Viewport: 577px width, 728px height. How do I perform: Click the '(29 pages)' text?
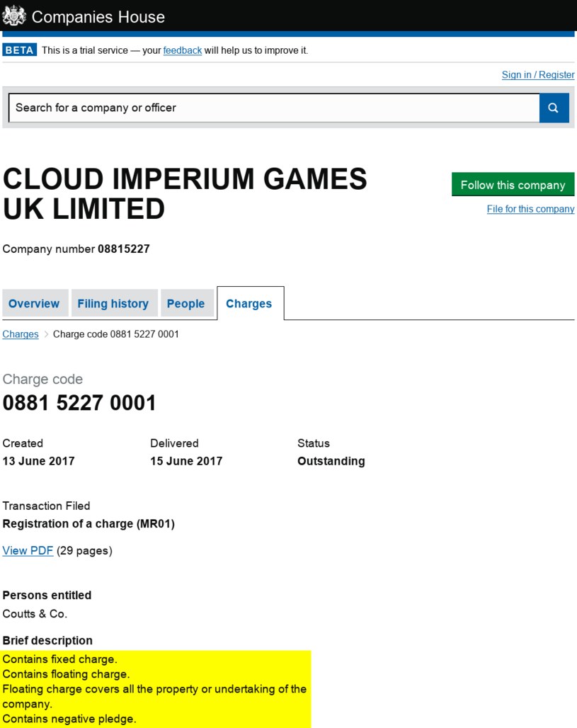click(84, 551)
